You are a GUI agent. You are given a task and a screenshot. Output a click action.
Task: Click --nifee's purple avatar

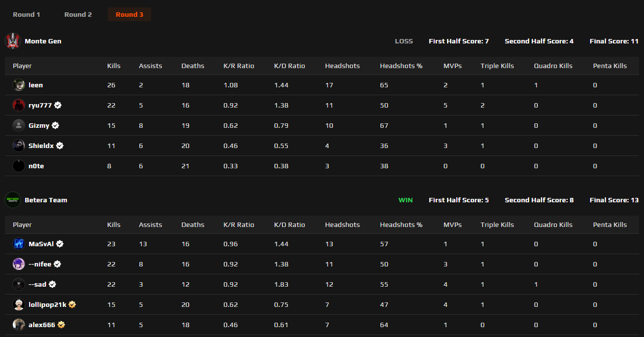tap(19, 264)
